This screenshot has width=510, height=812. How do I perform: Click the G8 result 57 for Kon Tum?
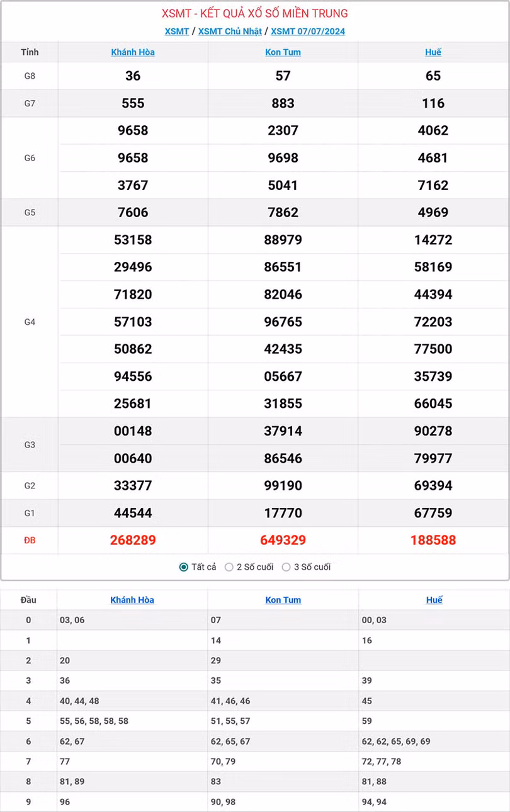tap(283, 76)
